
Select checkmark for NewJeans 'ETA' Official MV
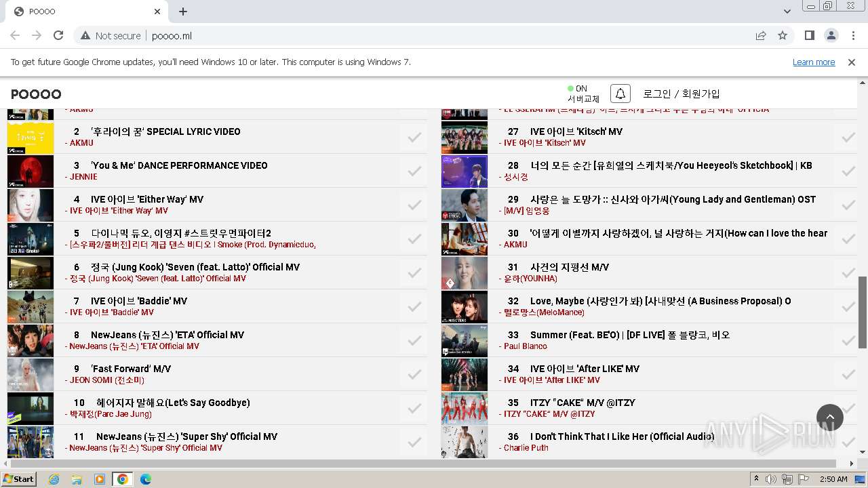(414, 340)
